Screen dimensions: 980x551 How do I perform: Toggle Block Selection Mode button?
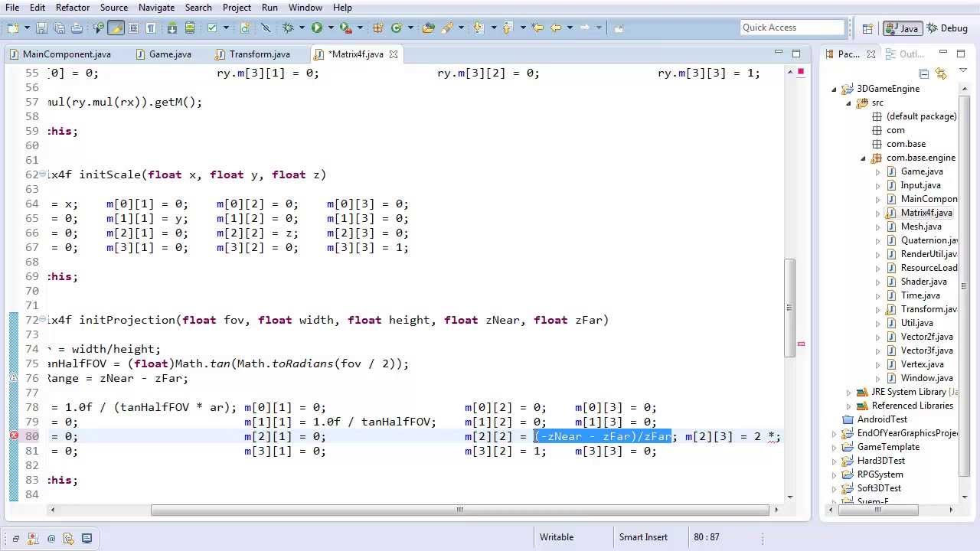click(x=133, y=28)
